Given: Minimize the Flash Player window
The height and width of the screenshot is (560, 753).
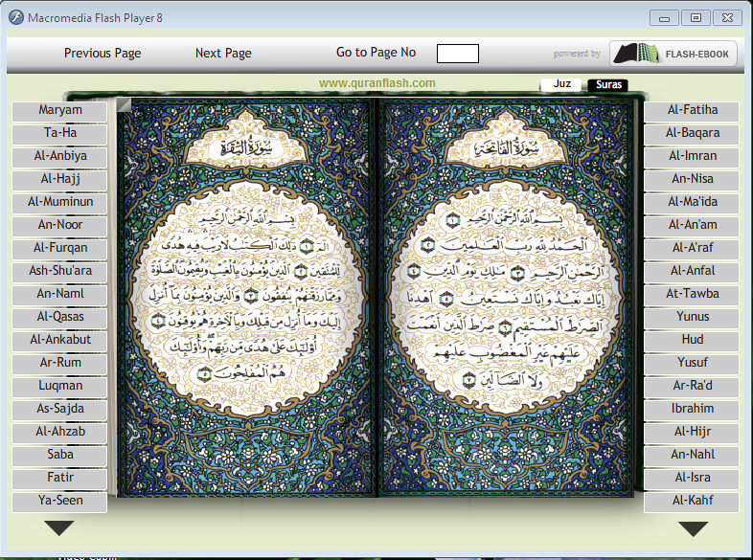Looking at the screenshot, I should [x=664, y=18].
